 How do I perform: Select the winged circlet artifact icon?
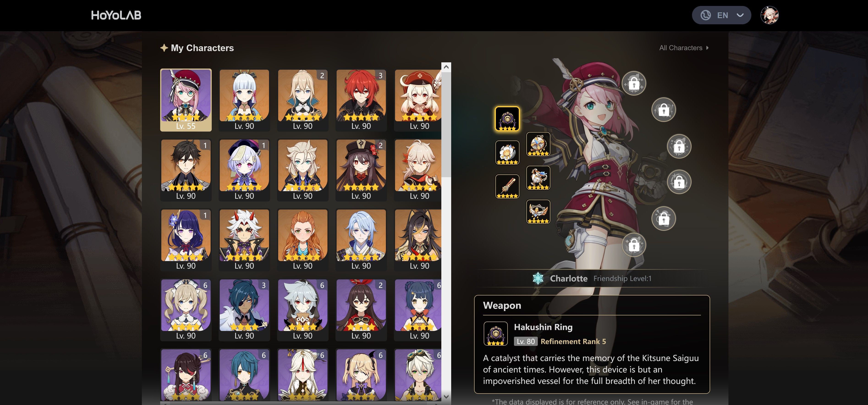coord(538,212)
